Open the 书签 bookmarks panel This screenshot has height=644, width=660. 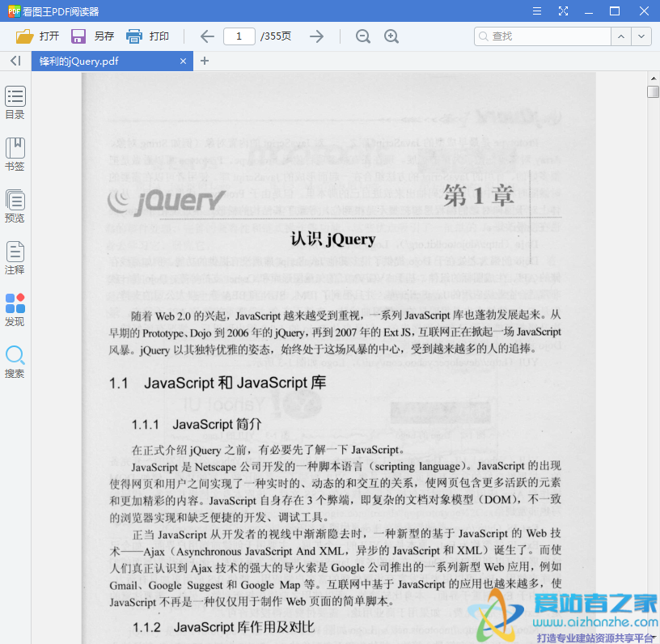(15, 155)
